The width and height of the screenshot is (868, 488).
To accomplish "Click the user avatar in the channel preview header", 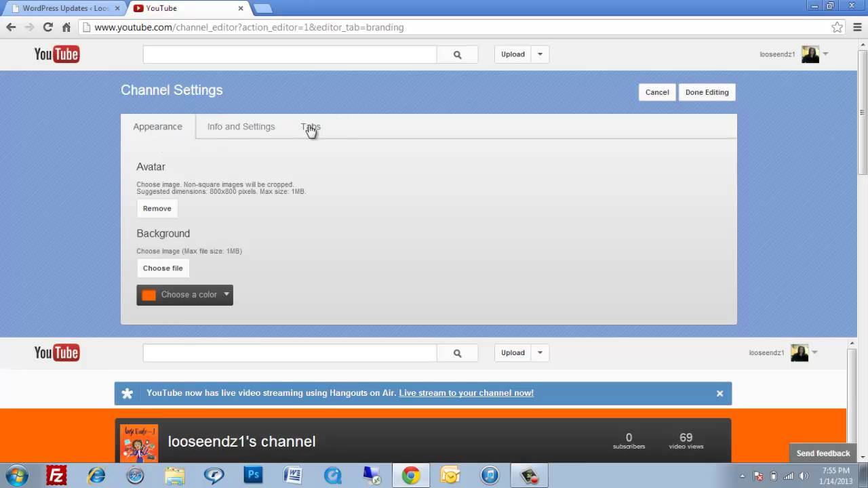I will click(800, 352).
